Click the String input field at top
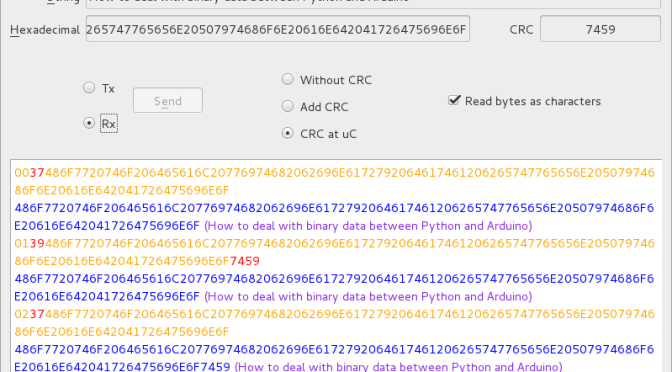672x372 pixels. point(373,2)
